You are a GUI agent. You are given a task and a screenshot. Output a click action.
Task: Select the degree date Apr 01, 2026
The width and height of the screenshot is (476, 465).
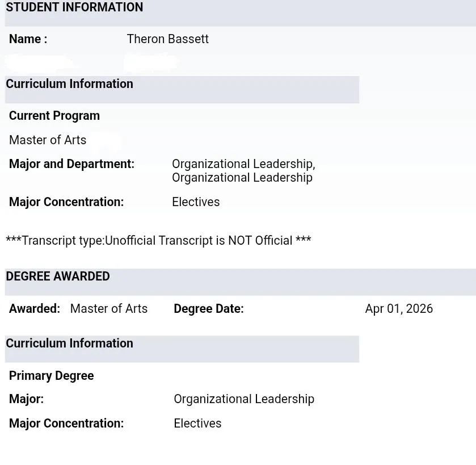click(x=399, y=309)
